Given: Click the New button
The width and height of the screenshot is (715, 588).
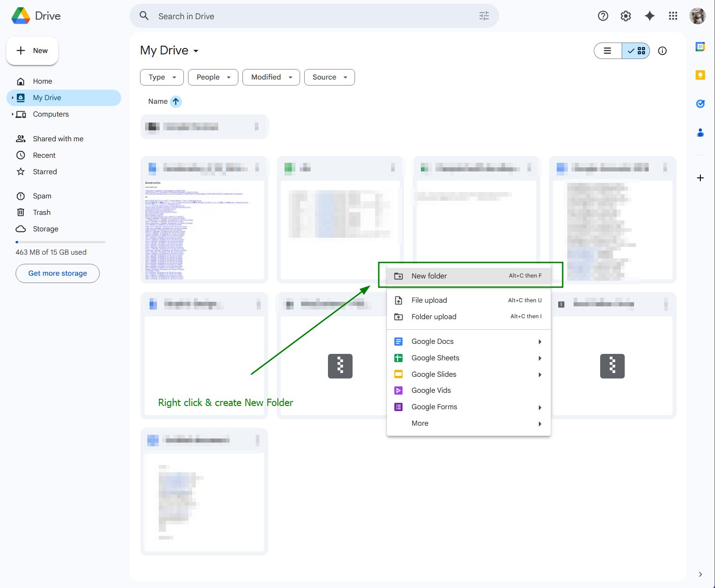Looking at the screenshot, I should pos(32,51).
